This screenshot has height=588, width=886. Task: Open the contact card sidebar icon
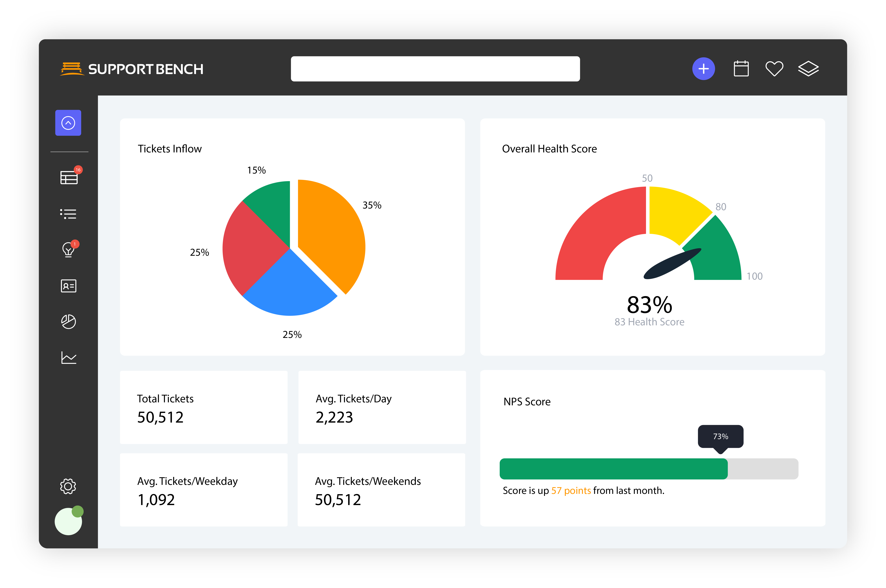pos(68,286)
